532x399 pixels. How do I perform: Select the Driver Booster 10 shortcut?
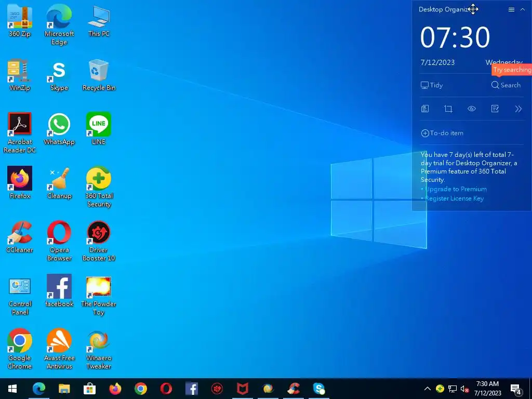pos(99,241)
